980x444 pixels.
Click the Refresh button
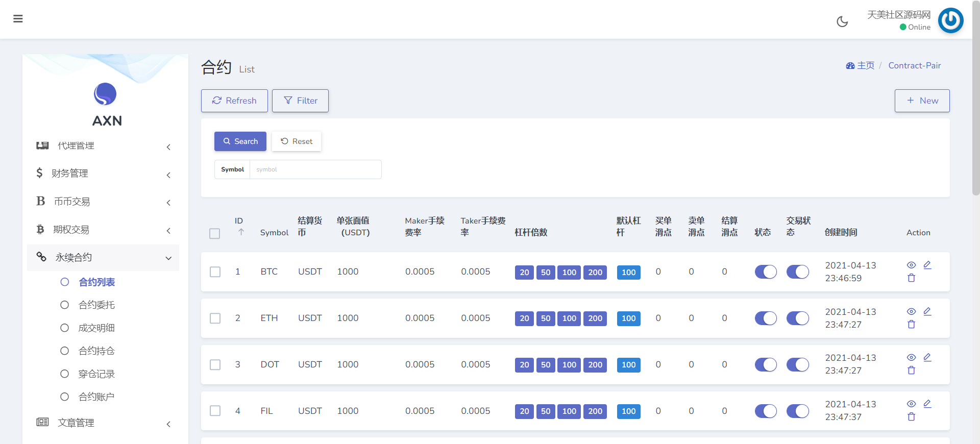234,101
